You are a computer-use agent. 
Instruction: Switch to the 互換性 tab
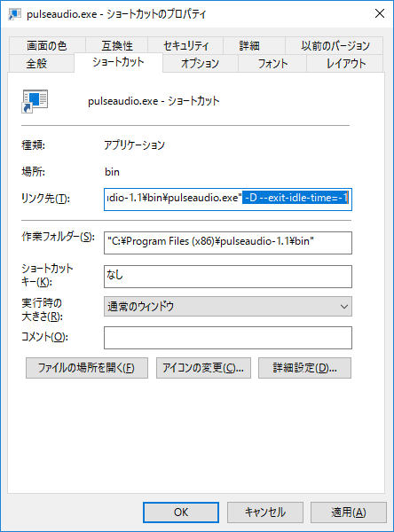[117, 45]
